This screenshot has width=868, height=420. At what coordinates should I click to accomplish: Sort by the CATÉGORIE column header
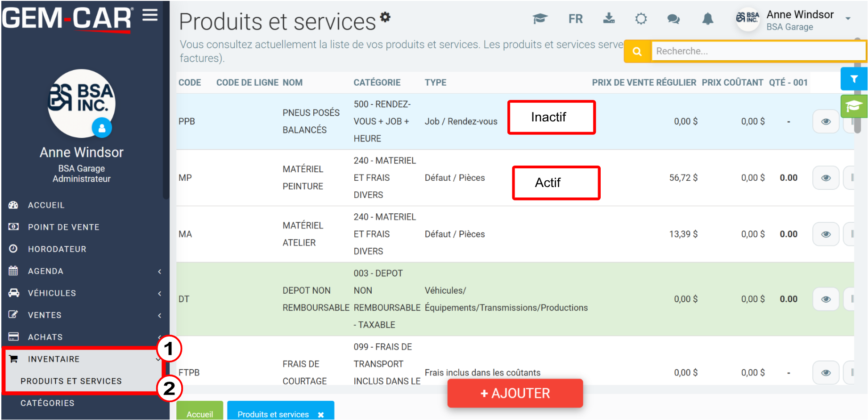tap(377, 83)
